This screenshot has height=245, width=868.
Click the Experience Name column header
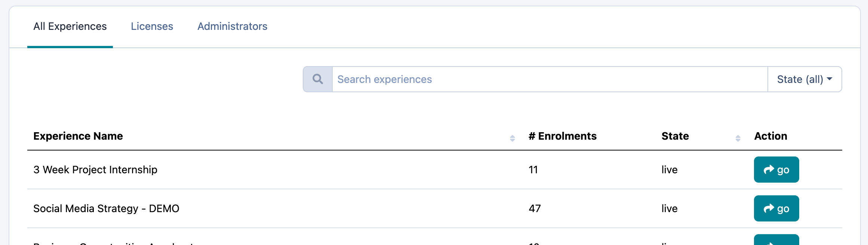pos(78,136)
